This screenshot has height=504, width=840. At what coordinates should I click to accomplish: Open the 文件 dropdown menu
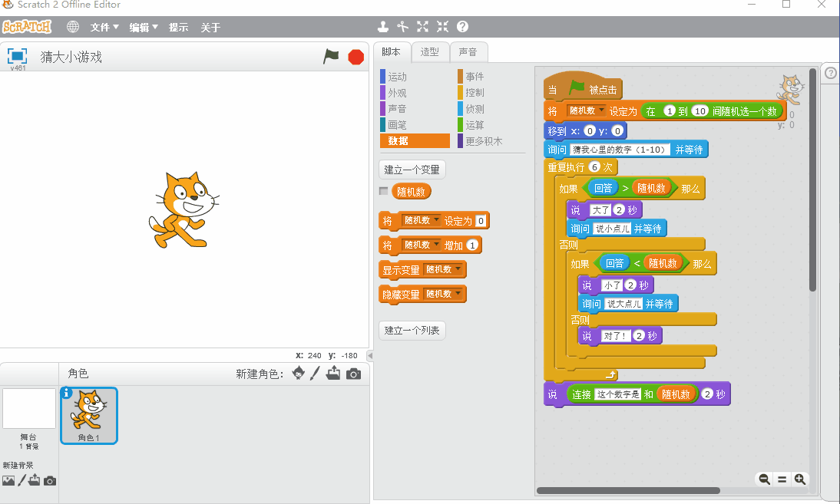[x=104, y=27]
